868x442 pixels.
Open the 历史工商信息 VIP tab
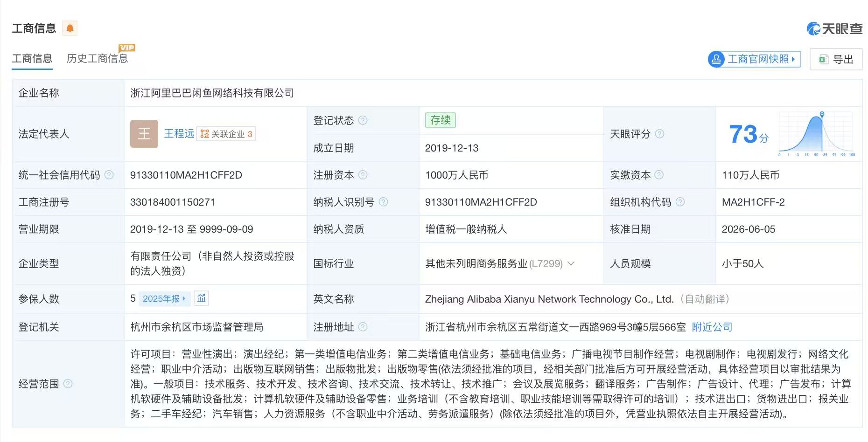coord(98,59)
